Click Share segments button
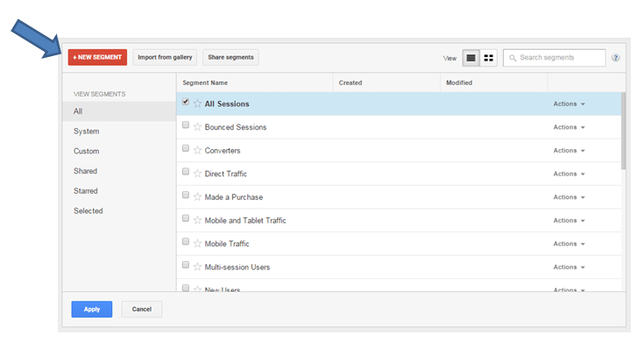The height and width of the screenshot is (342, 644). [230, 57]
